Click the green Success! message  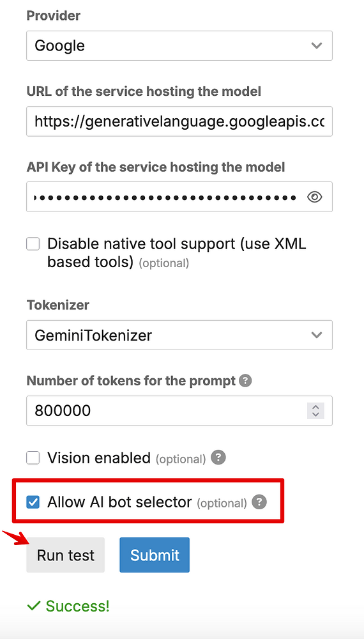click(68, 606)
